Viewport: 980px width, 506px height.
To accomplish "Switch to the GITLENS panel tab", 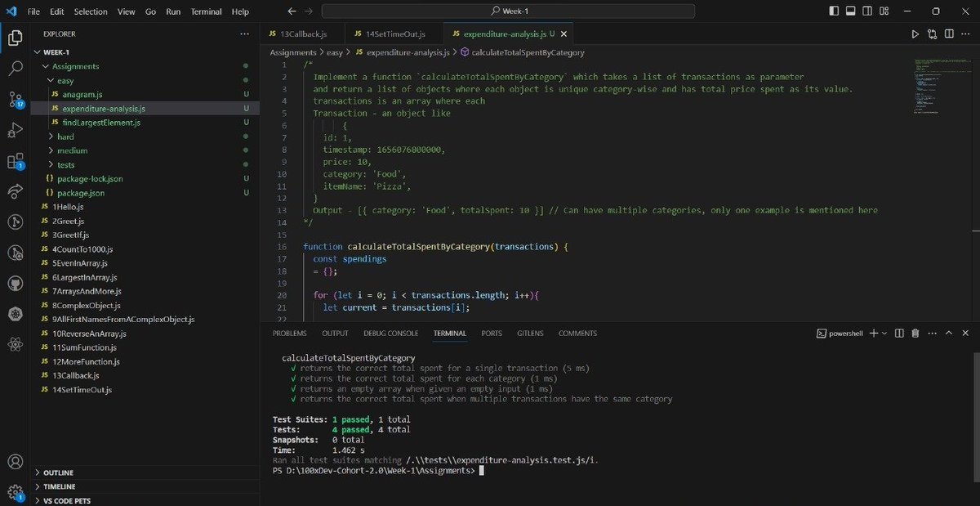I will click(530, 334).
